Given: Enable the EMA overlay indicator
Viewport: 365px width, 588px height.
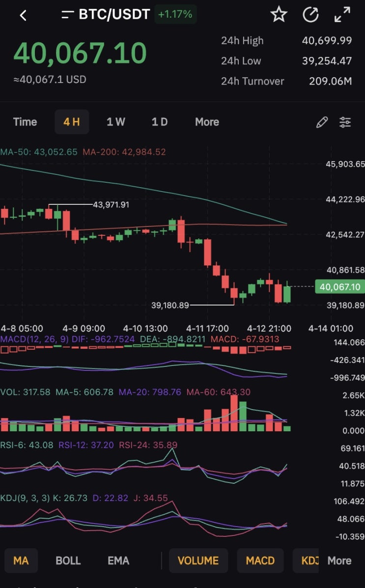Looking at the screenshot, I should pos(118,560).
